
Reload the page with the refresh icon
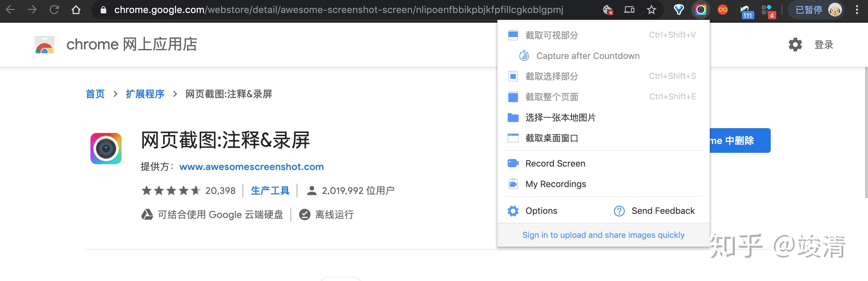tap(54, 10)
